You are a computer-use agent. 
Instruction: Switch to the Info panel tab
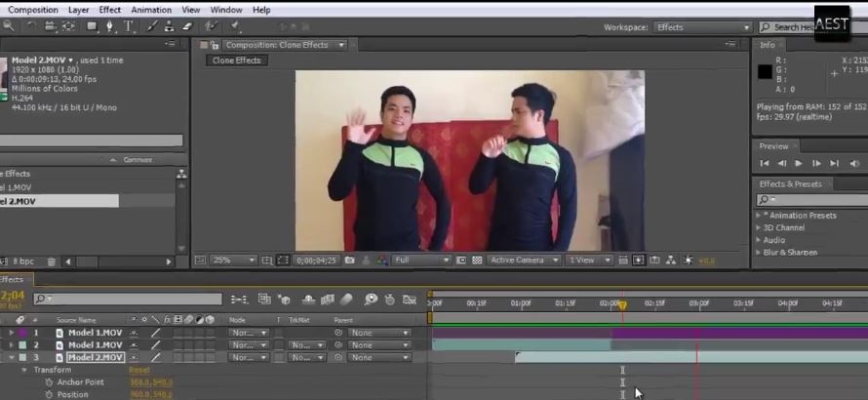(x=768, y=45)
